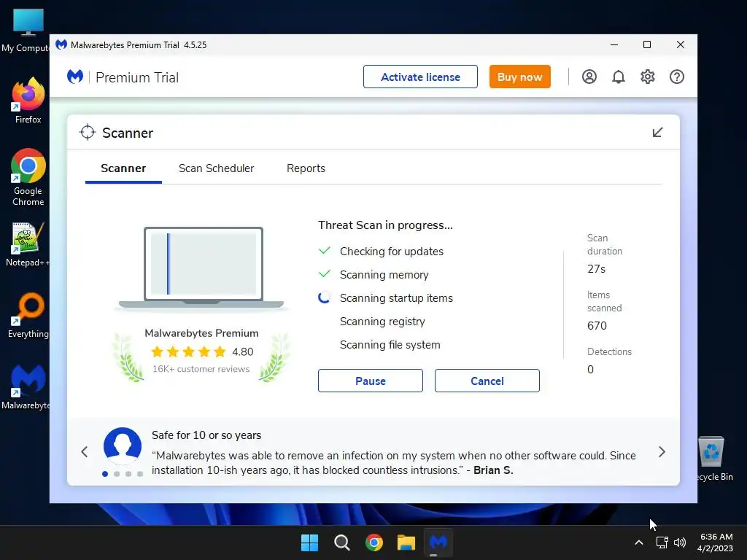Select the second review pagination dot
The height and width of the screenshot is (560, 747).
pyautogui.click(x=117, y=474)
